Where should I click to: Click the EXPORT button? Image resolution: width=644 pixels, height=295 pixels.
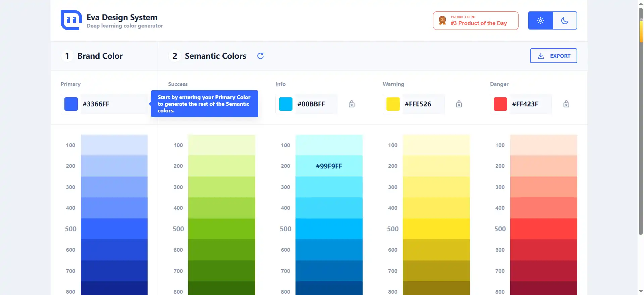pos(553,56)
